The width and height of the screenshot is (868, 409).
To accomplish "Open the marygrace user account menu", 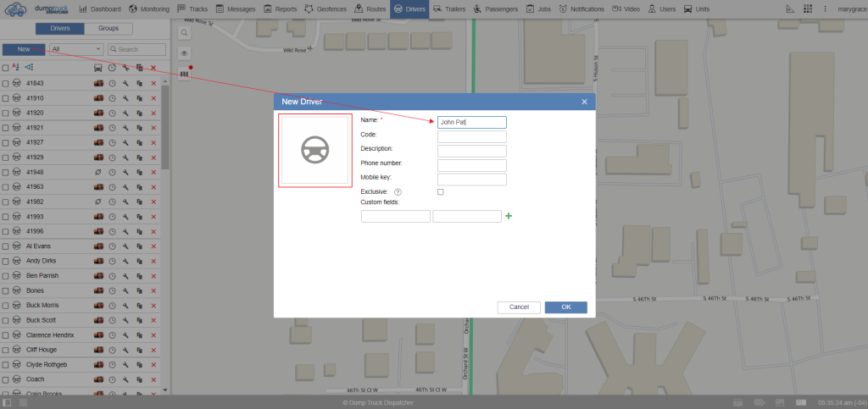I will pyautogui.click(x=851, y=8).
